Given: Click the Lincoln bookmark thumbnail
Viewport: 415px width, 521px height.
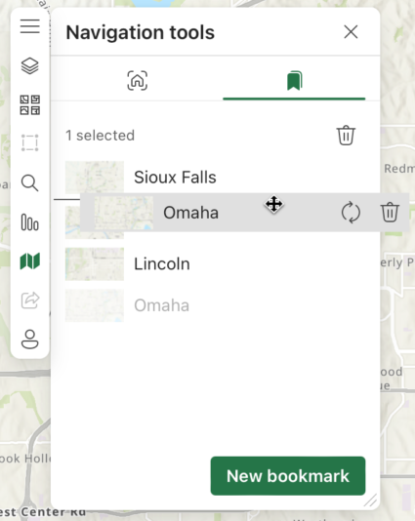Looking at the screenshot, I should (x=94, y=264).
